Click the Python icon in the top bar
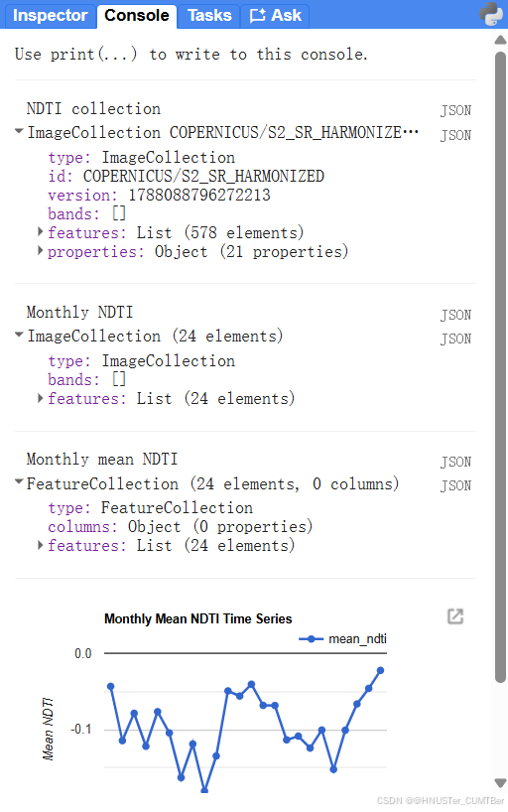The height and width of the screenshot is (812, 508). point(491,14)
